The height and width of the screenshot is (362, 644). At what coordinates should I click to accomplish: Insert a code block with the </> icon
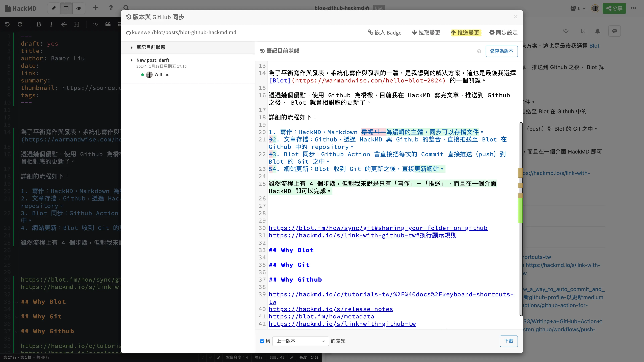(x=95, y=24)
